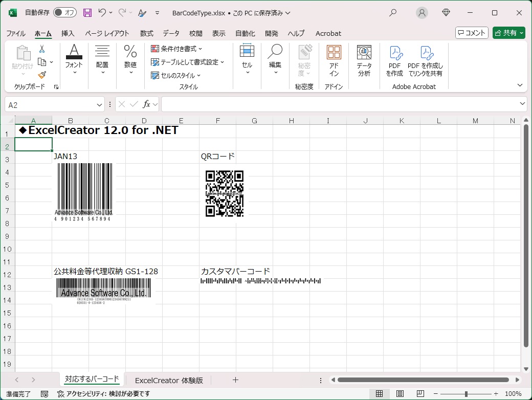Click the pen drawing icon in title bar
The image size is (532, 400).
tap(142, 13)
